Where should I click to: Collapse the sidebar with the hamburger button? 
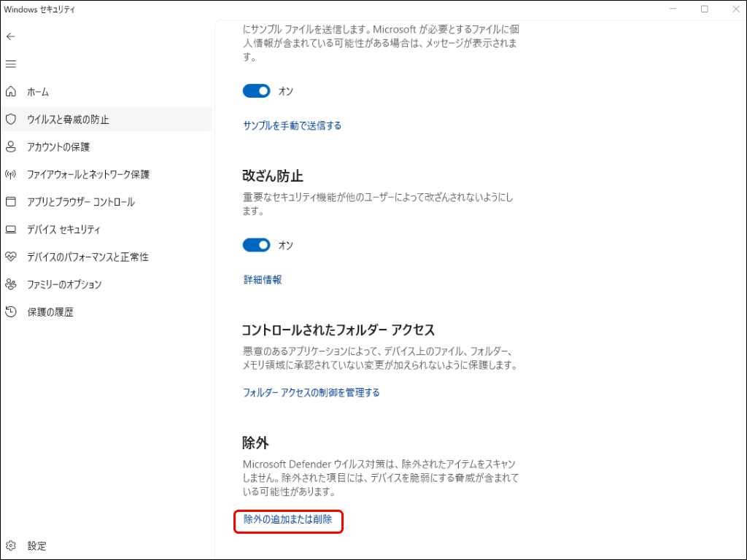(x=11, y=64)
